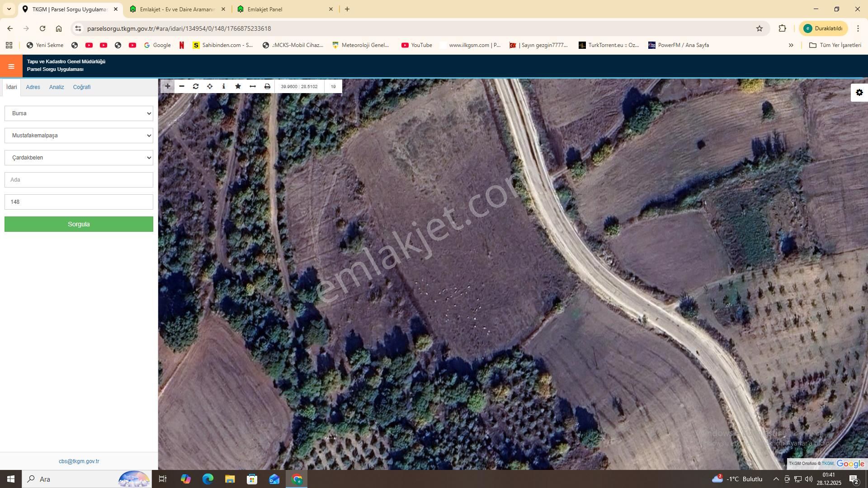
Task: Select the parcel info tool
Action: click(x=224, y=86)
